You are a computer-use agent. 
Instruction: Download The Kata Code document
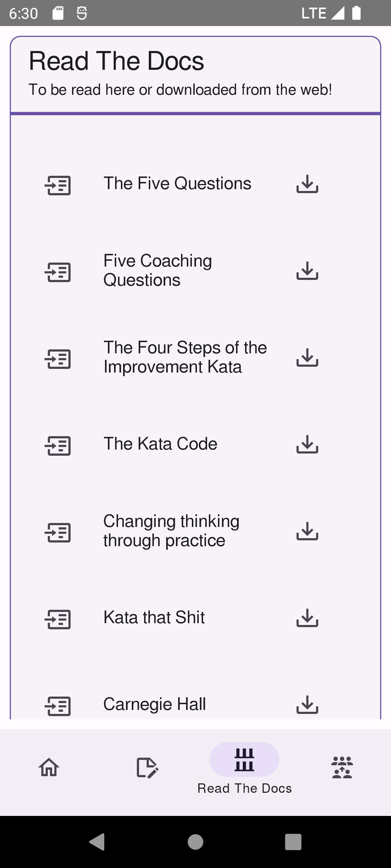(x=307, y=444)
